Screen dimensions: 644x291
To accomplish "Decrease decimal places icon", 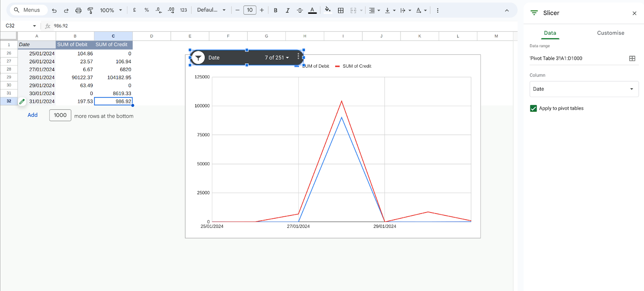I will (x=159, y=10).
